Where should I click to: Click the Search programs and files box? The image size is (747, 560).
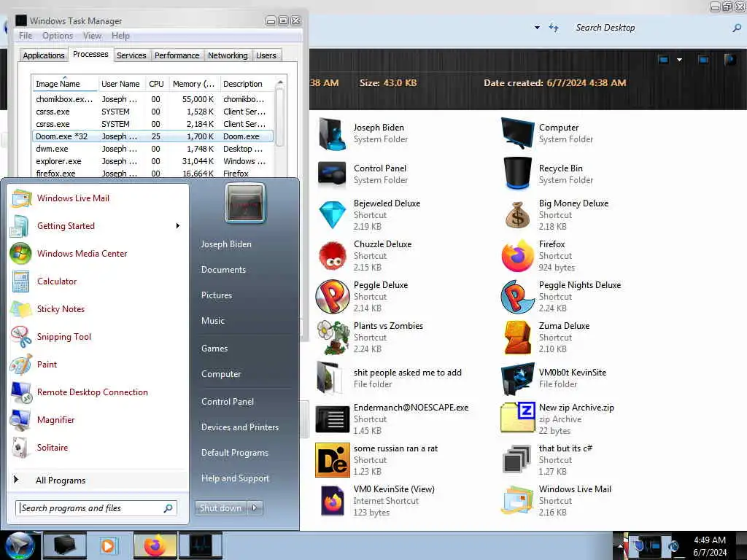pos(96,508)
